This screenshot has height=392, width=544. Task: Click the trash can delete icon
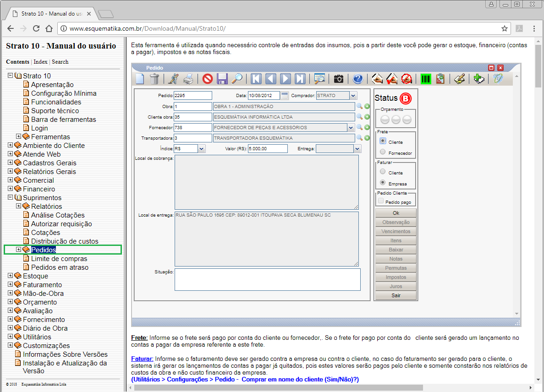click(x=154, y=79)
